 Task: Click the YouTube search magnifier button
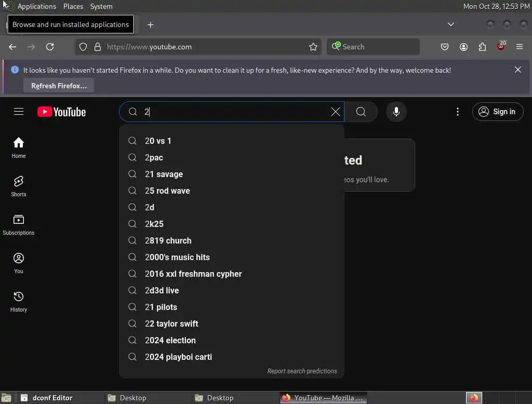coord(361,112)
